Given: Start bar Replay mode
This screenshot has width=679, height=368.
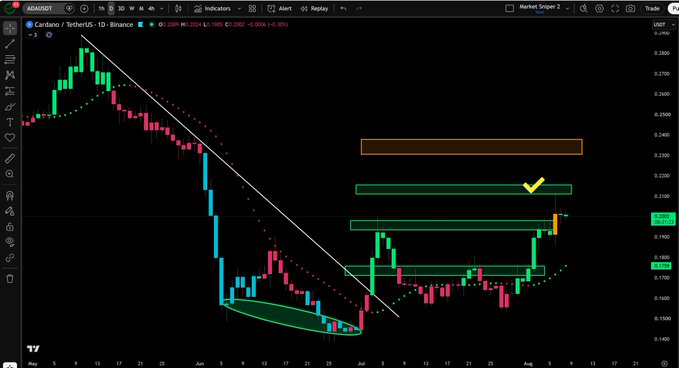Looking at the screenshot, I should click(314, 8).
